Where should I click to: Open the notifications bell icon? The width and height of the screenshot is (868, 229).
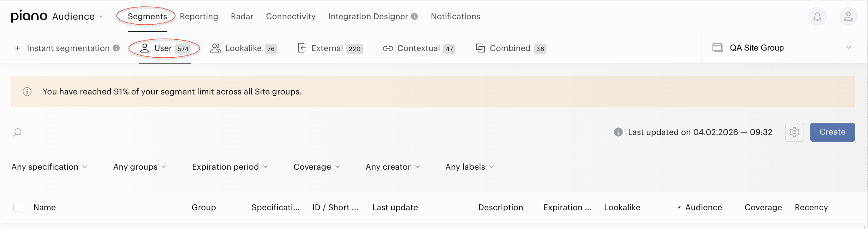(x=817, y=16)
